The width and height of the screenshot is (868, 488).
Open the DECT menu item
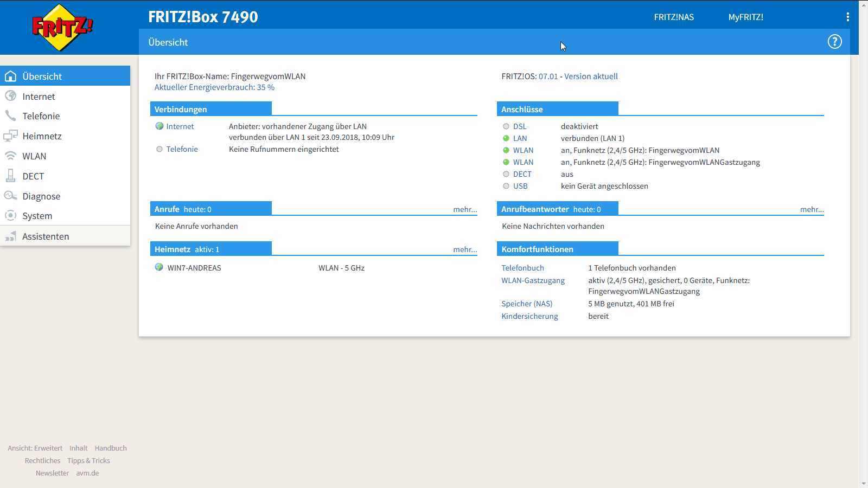[x=65, y=176]
